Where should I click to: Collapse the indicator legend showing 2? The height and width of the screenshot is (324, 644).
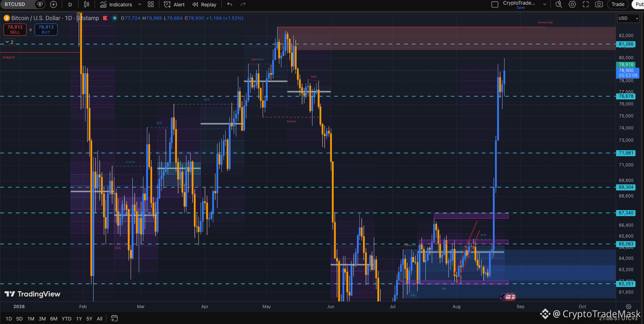pos(9,42)
